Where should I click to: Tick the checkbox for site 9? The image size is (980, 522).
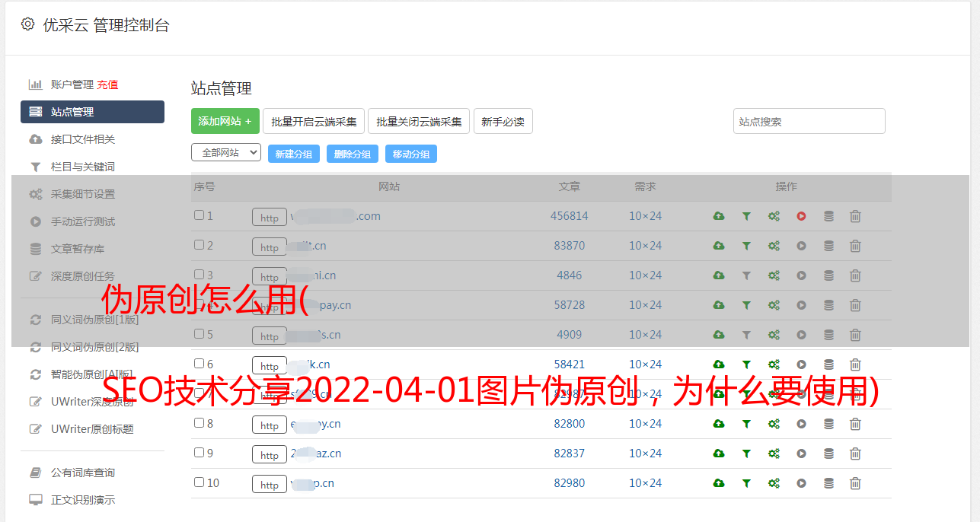coord(199,453)
